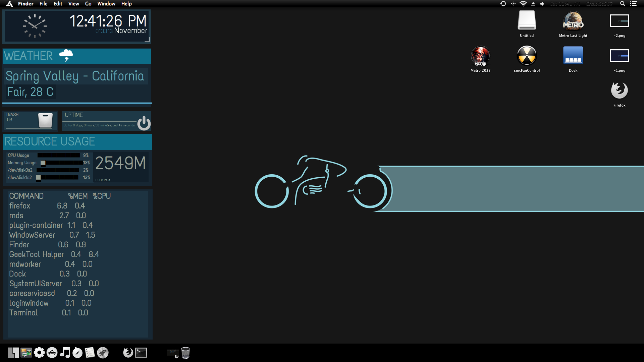Open the App Store in the Dock

point(52,353)
